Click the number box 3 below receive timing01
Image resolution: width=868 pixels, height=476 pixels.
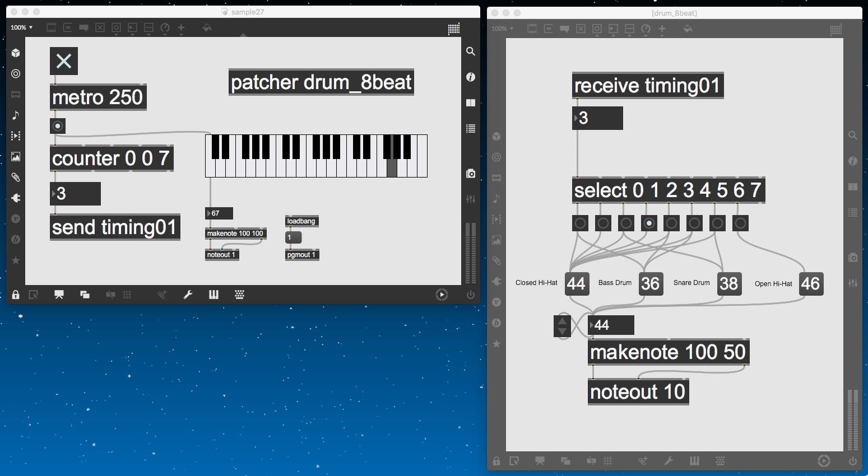click(597, 118)
